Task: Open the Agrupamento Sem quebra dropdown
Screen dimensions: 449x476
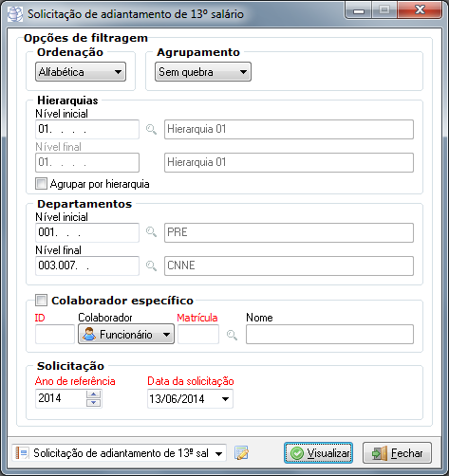Action: point(203,72)
